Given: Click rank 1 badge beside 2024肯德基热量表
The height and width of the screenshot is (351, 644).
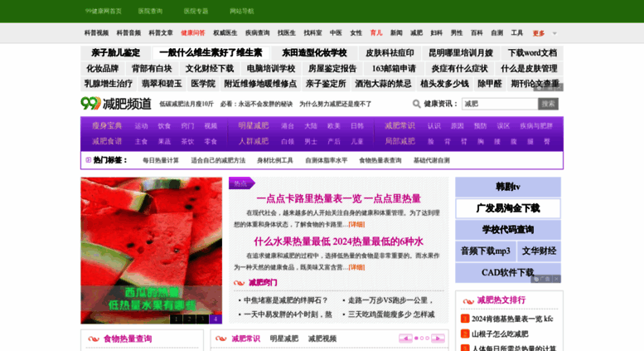Looking at the screenshot, I should (465, 319).
